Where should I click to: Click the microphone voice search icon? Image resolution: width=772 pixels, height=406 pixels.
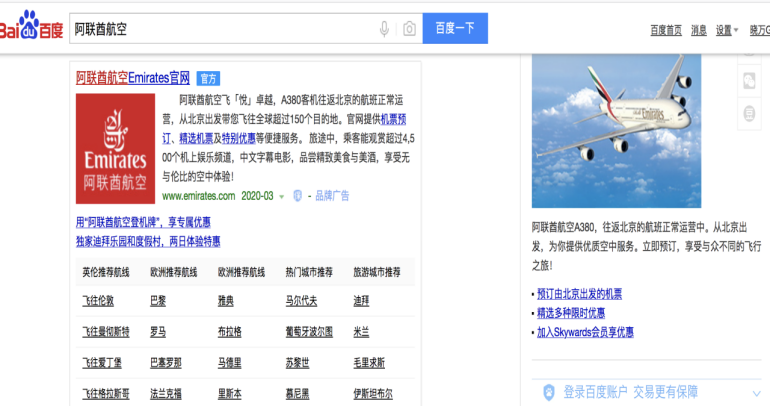click(x=385, y=29)
